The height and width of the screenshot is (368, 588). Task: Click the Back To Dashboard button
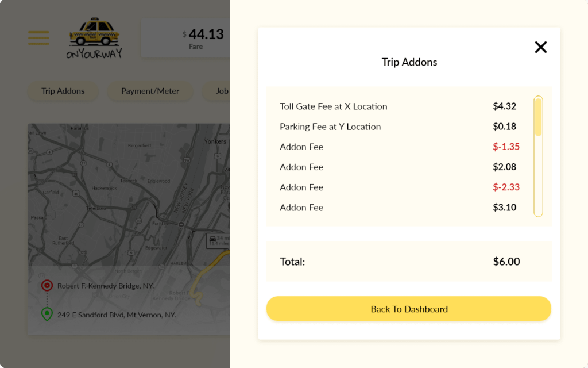[409, 309]
